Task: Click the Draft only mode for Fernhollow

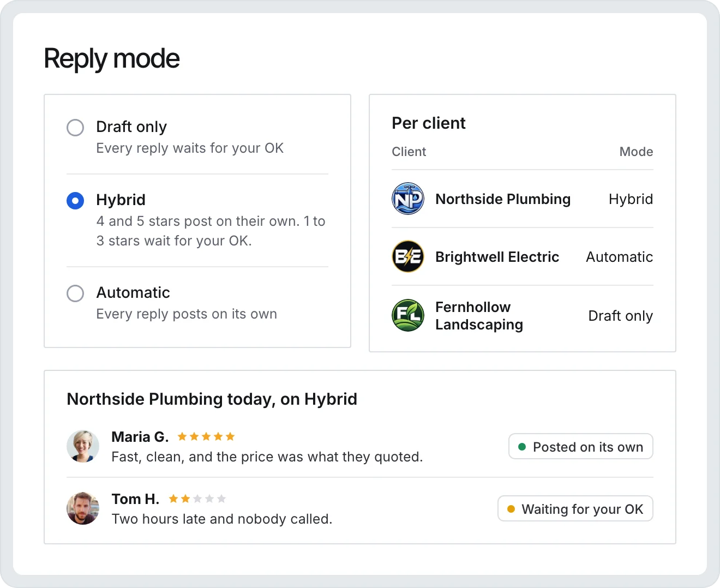Action: point(620,316)
